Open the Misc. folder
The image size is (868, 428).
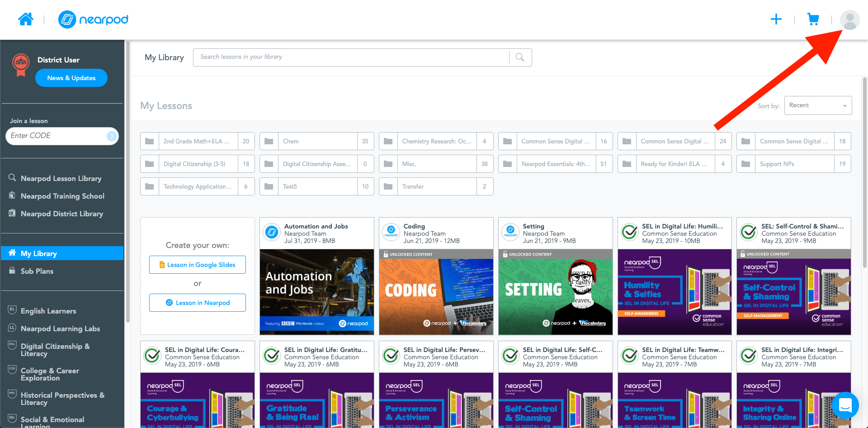pos(436,164)
